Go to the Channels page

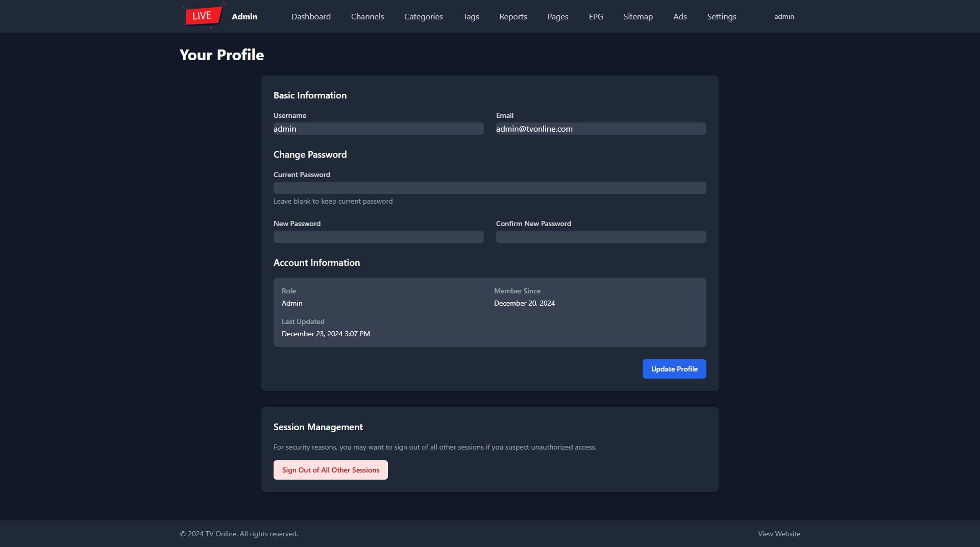pyautogui.click(x=367, y=17)
